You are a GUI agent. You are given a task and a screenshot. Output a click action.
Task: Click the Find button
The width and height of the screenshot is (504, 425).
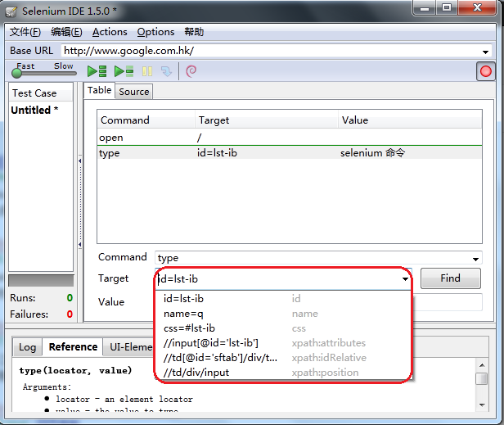click(451, 278)
